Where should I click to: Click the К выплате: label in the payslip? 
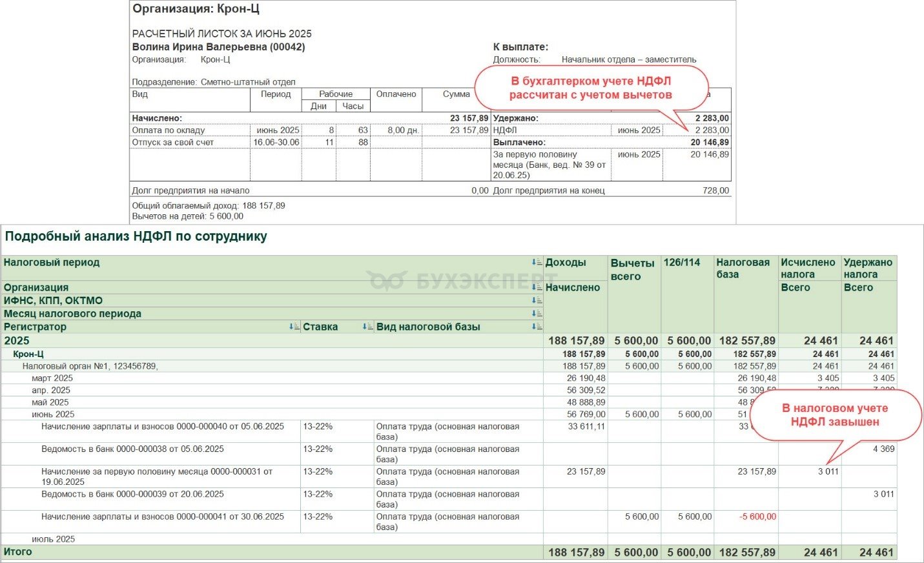(x=520, y=46)
